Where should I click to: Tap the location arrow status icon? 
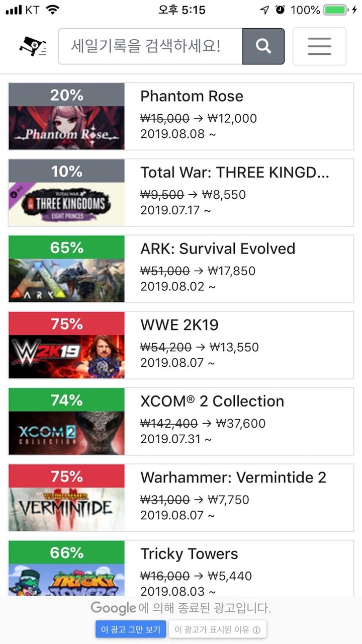pos(264,10)
